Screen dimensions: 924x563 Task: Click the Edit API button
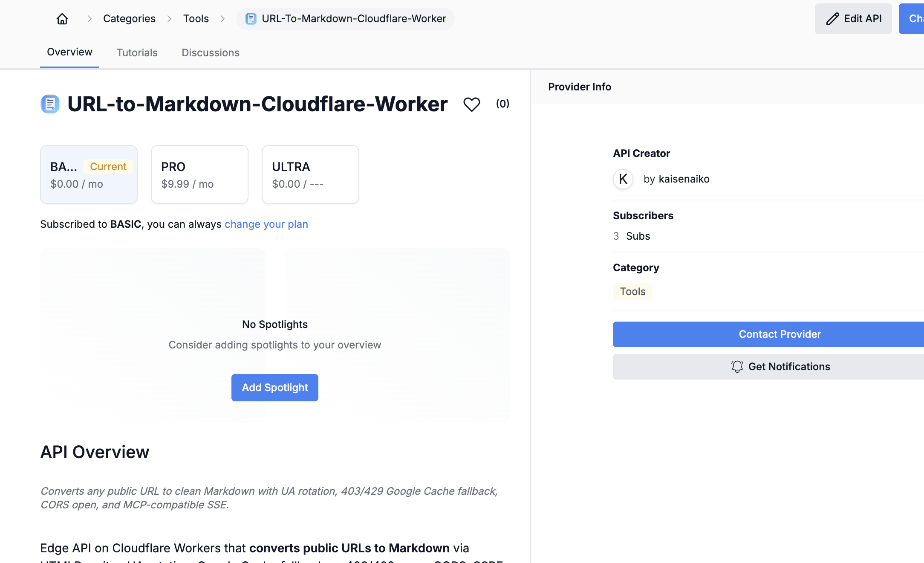click(853, 19)
